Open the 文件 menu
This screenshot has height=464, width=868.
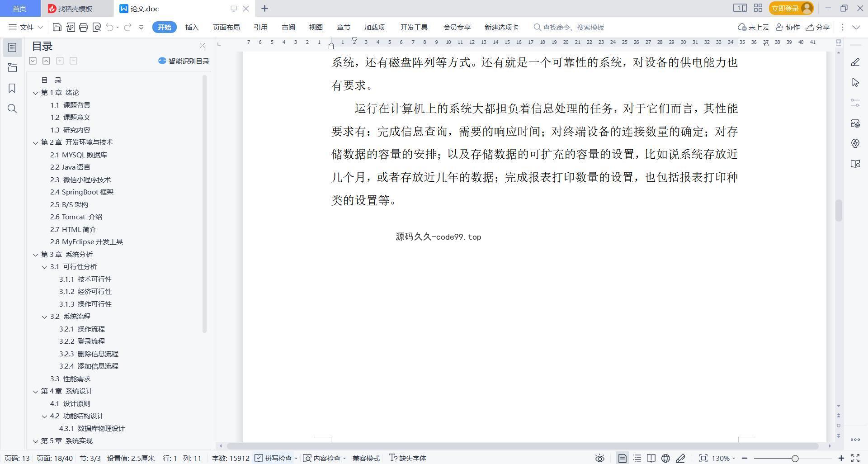pyautogui.click(x=26, y=27)
